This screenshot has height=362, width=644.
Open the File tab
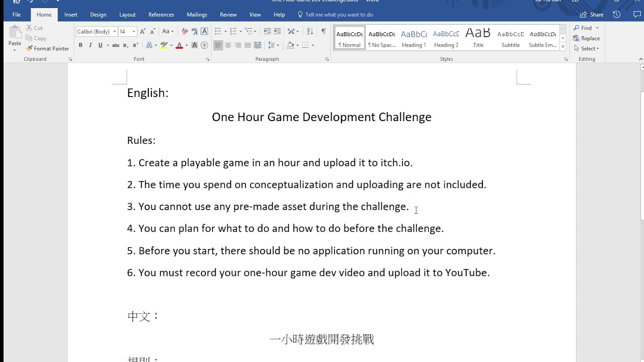pyautogui.click(x=17, y=15)
